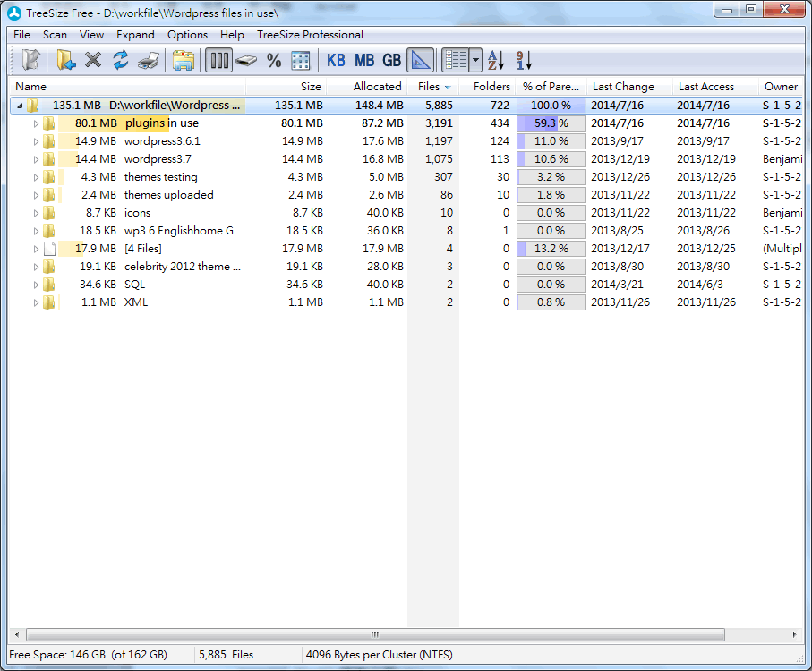The height and width of the screenshot is (671, 812).
Task: Sort by the Name column header
Action: click(127, 87)
